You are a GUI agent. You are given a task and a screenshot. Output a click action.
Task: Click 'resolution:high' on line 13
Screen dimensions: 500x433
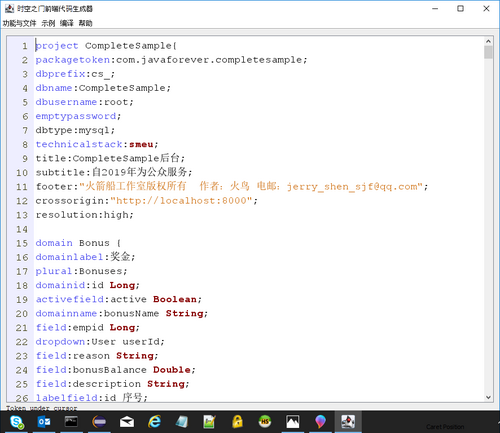click(82, 215)
